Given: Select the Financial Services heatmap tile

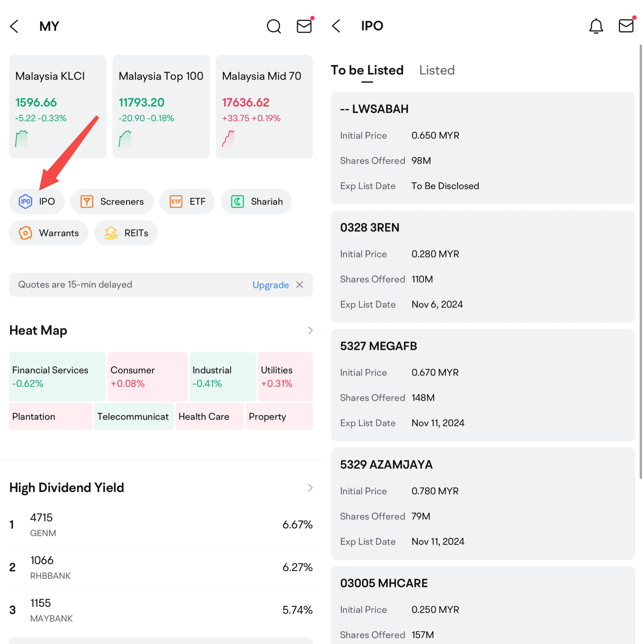Looking at the screenshot, I should tap(57, 376).
